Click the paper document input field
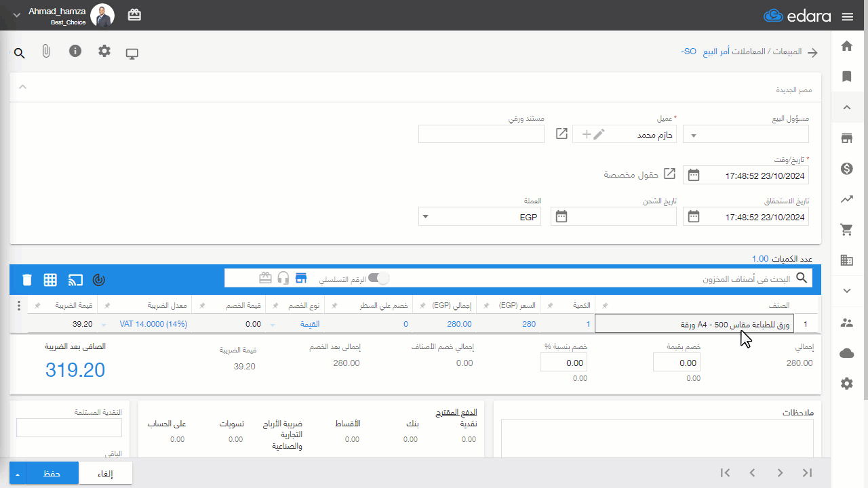The height and width of the screenshot is (488, 868). pos(481,134)
